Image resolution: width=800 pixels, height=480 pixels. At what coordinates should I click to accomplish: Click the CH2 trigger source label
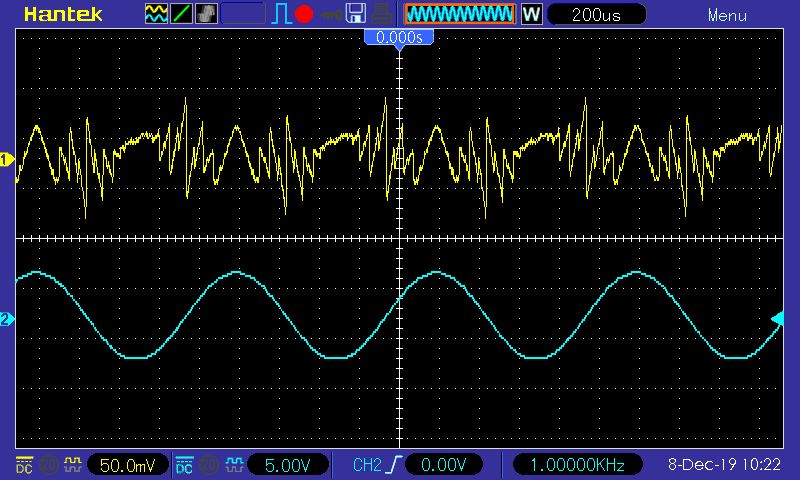point(367,465)
